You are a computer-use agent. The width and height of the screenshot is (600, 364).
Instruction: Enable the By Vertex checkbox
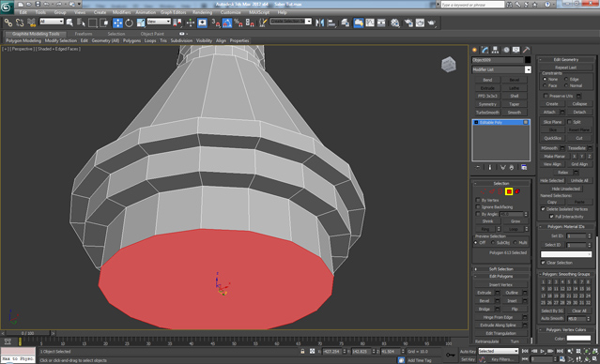pos(478,200)
